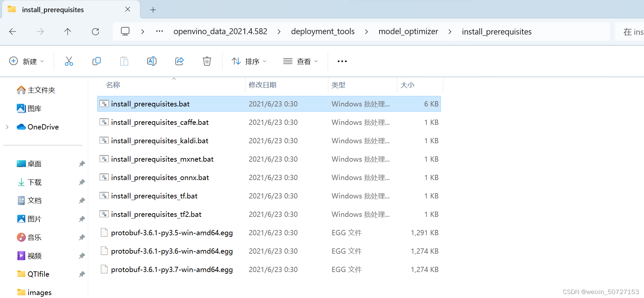
Task: Select install_prerequisites_caffe.bat file
Action: 269,122
